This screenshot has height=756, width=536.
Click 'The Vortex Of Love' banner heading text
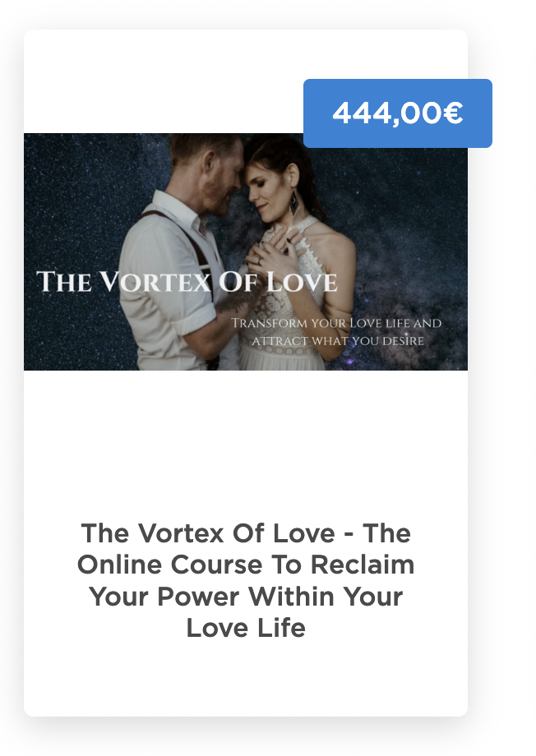point(187,282)
